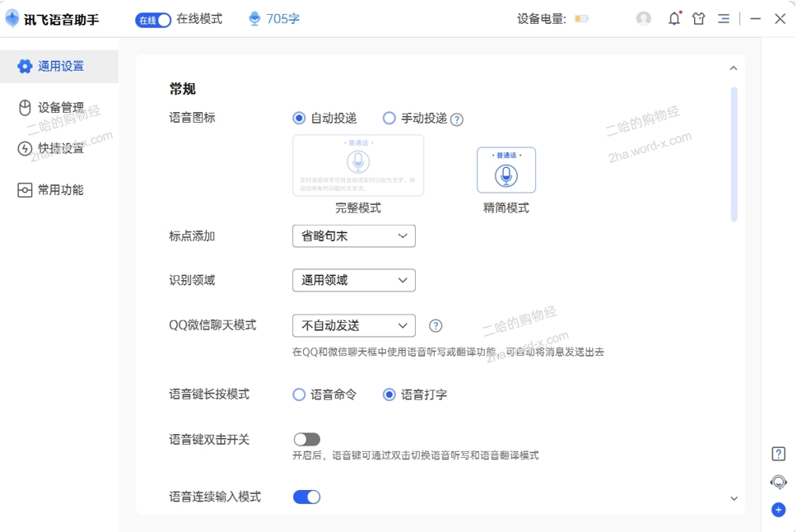Image resolution: width=802 pixels, height=532 pixels.
Task: Open customer service headset icon
Action: coord(778,482)
